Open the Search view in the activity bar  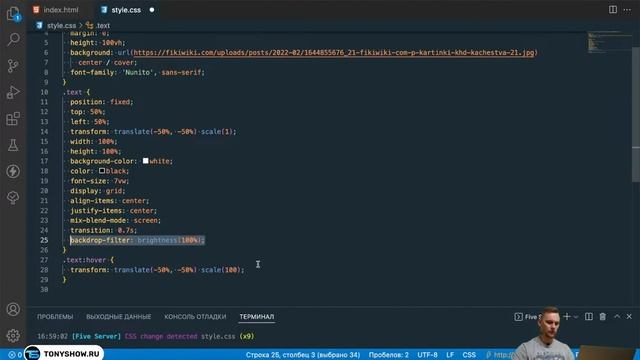tap(13, 39)
